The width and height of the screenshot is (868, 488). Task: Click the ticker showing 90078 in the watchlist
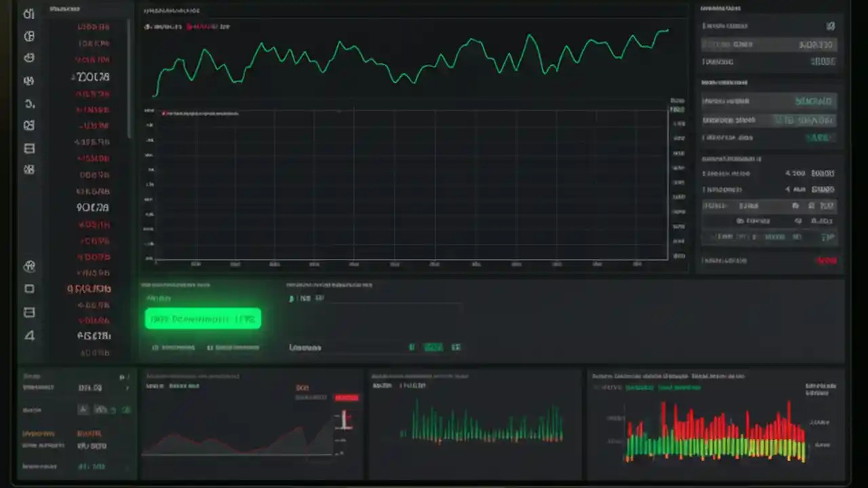point(93,207)
